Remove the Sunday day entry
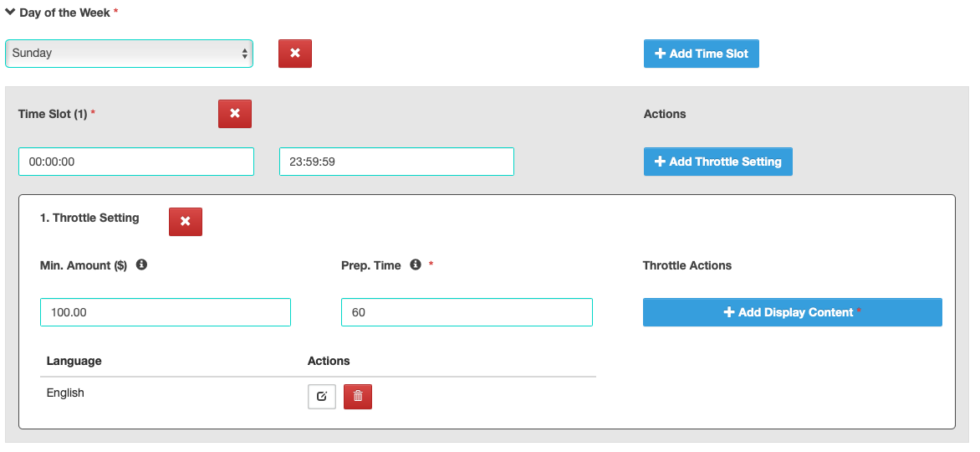This screenshot has height=452, width=980. [295, 54]
